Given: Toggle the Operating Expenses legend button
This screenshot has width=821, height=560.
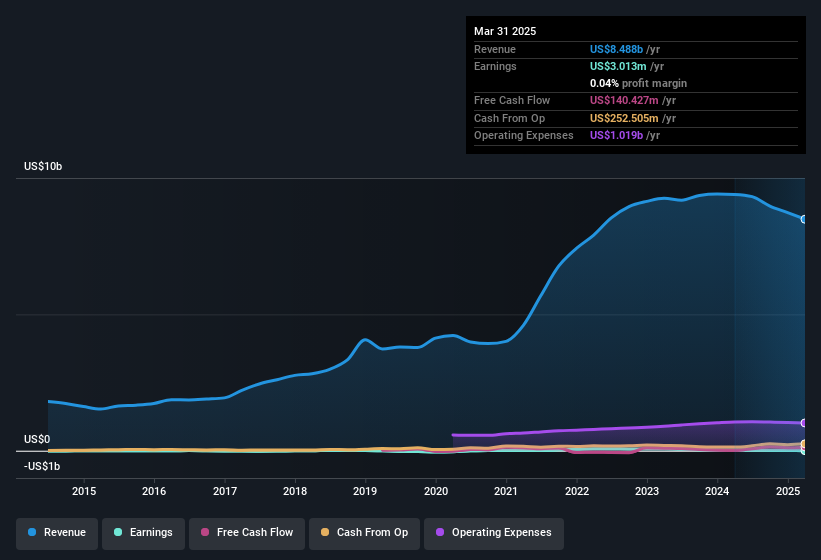Looking at the screenshot, I should [x=494, y=533].
